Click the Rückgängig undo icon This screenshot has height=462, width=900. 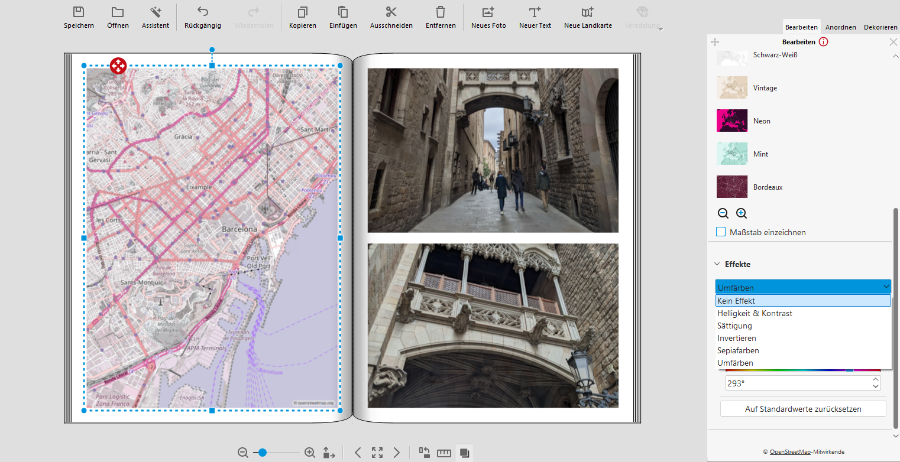202,12
